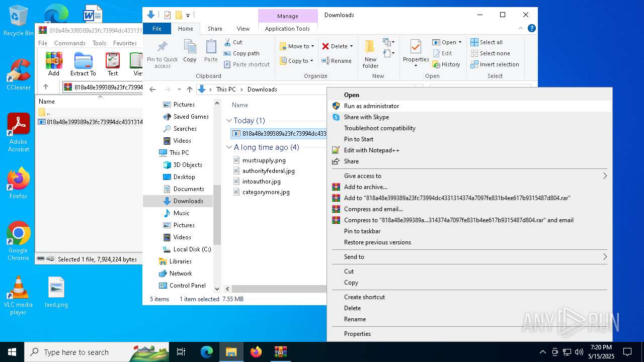Click Name column header in Explorer
Screen dimensions: 644x362
click(240, 105)
